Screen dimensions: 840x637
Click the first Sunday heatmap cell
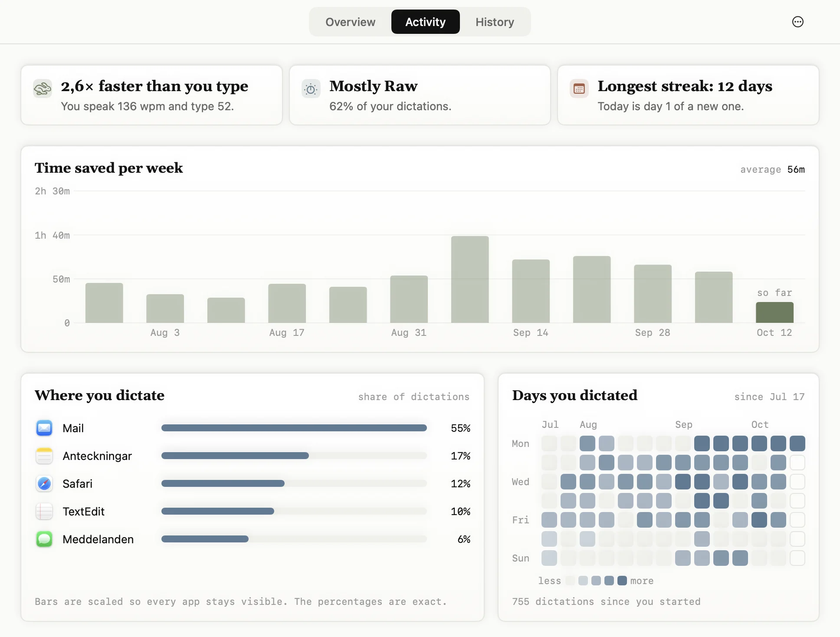[x=549, y=558]
